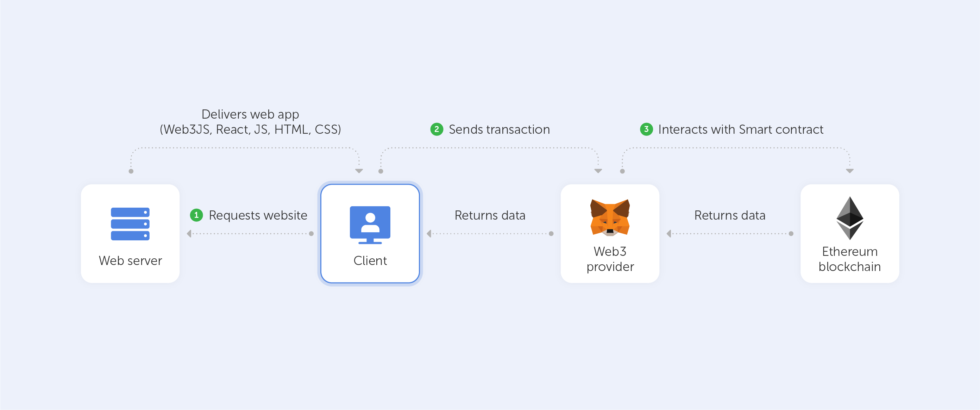Select the Web server label
This screenshot has width=980, height=410.
click(130, 260)
